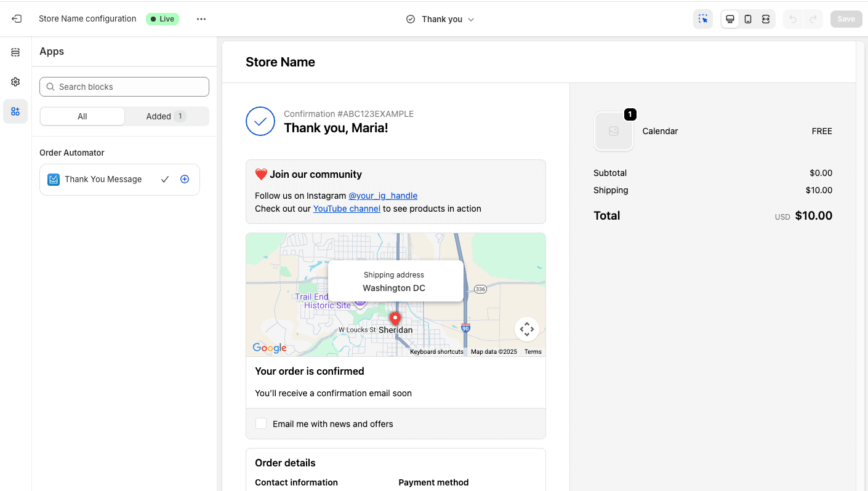Select the Added tab
This screenshot has height=491, width=868.
tap(166, 116)
